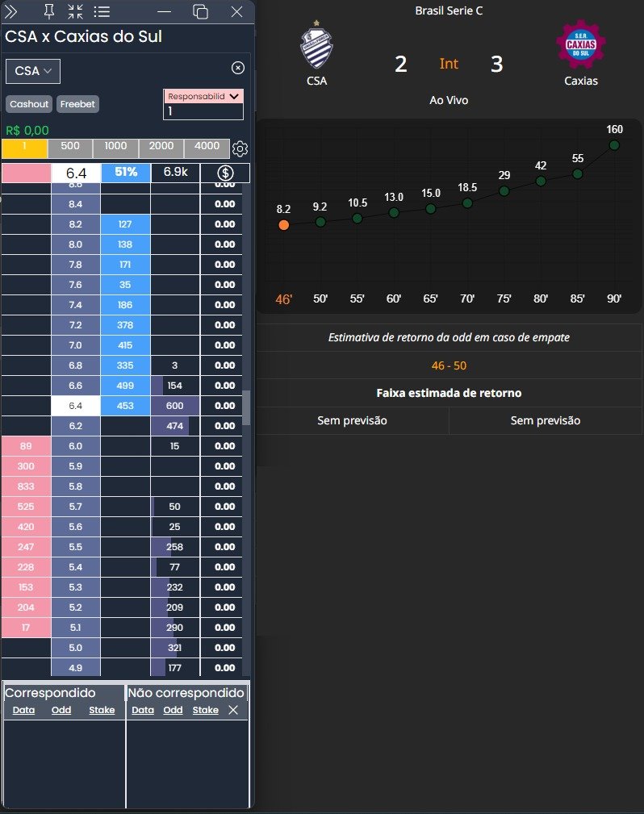Open the CSA selection dropdown
644x814 pixels.
point(33,71)
